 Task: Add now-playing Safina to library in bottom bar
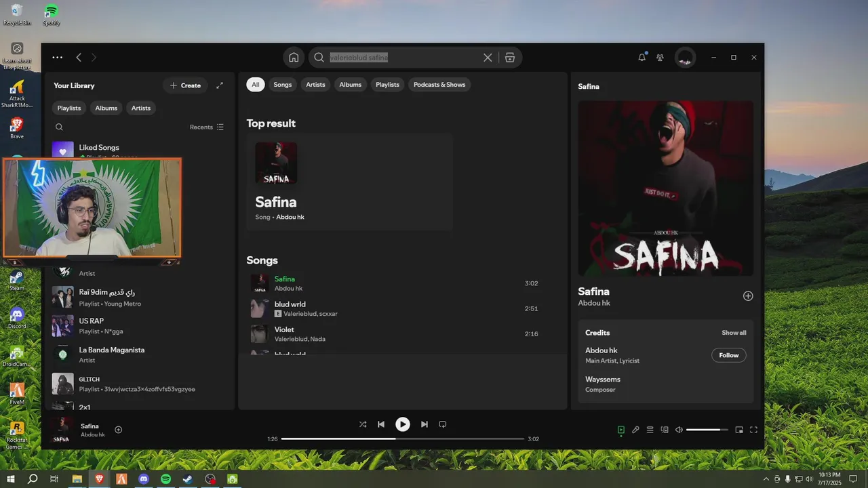(119, 430)
